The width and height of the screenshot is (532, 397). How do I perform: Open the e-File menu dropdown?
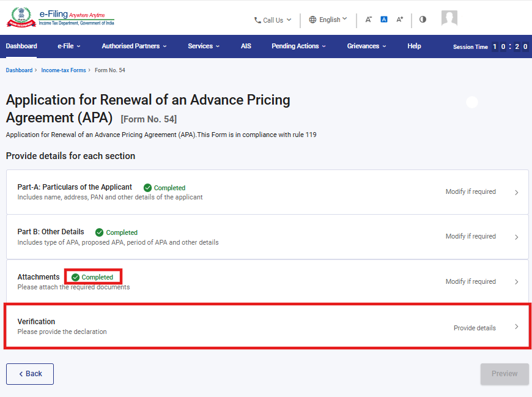pos(68,46)
